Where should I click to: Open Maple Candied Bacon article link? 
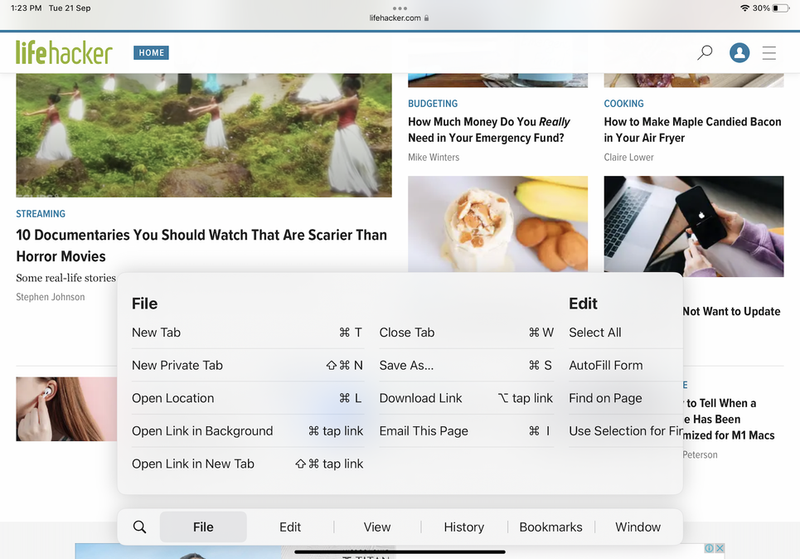(692, 130)
